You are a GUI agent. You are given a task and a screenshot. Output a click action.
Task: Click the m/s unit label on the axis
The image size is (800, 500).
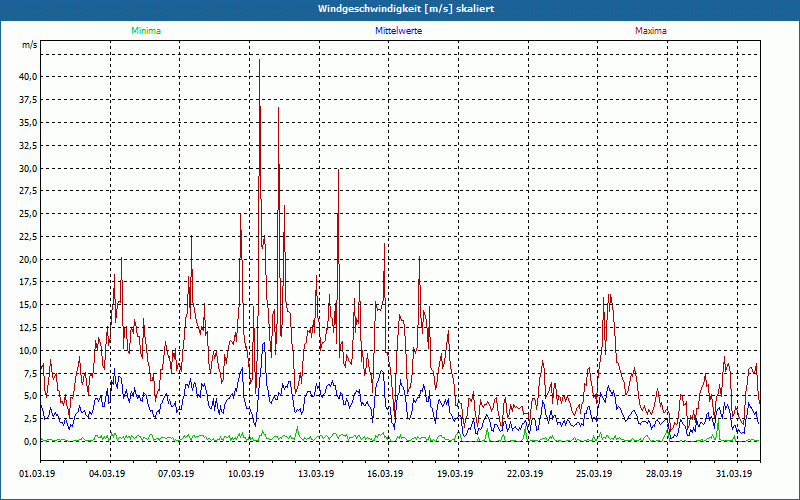[30, 45]
